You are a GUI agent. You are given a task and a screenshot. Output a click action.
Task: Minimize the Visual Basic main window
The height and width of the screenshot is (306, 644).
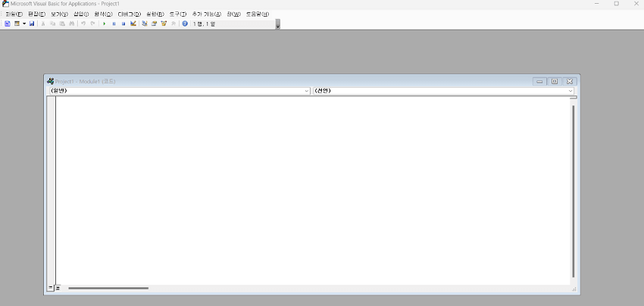coord(597,4)
